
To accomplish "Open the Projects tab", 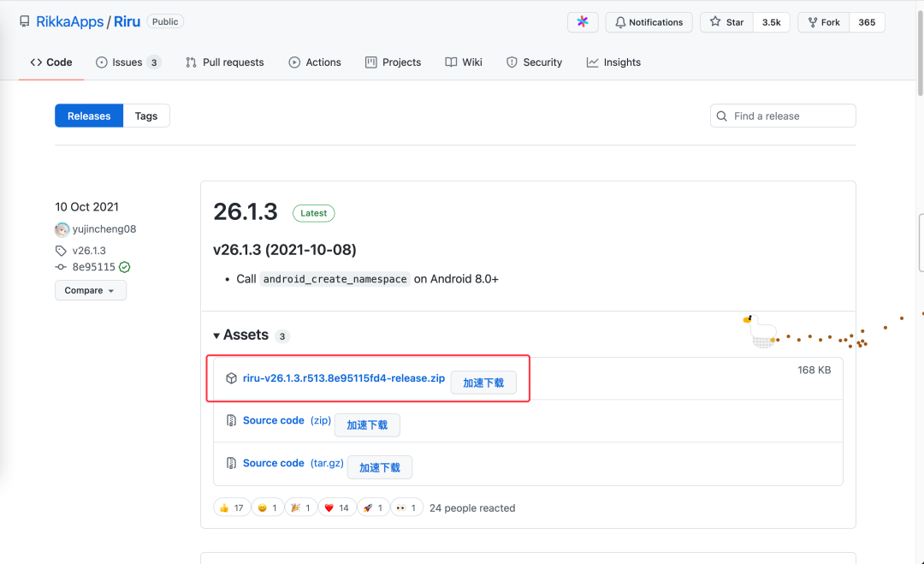I will 393,62.
